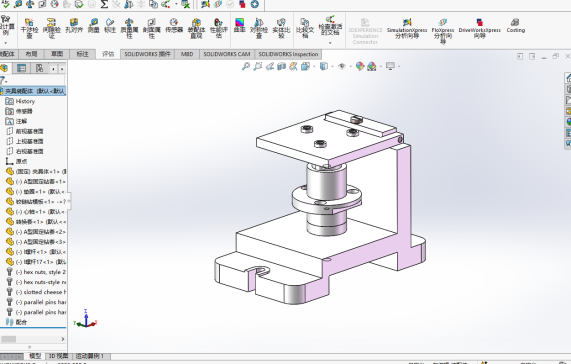Click 比较文档 compare documents
Screen dimensions: 571x364
[x=305, y=28]
